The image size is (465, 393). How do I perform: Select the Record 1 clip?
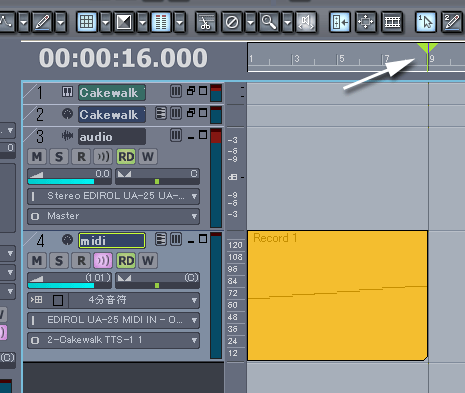click(x=337, y=295)
